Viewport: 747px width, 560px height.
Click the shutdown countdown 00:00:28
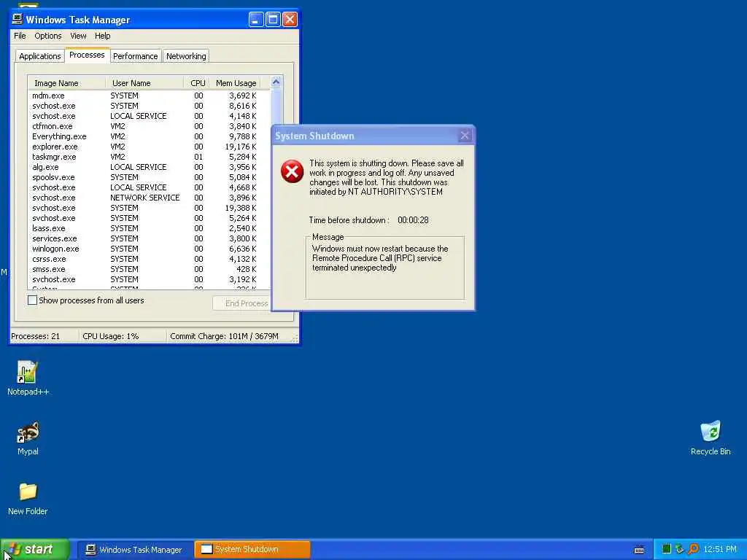point(413,220)
